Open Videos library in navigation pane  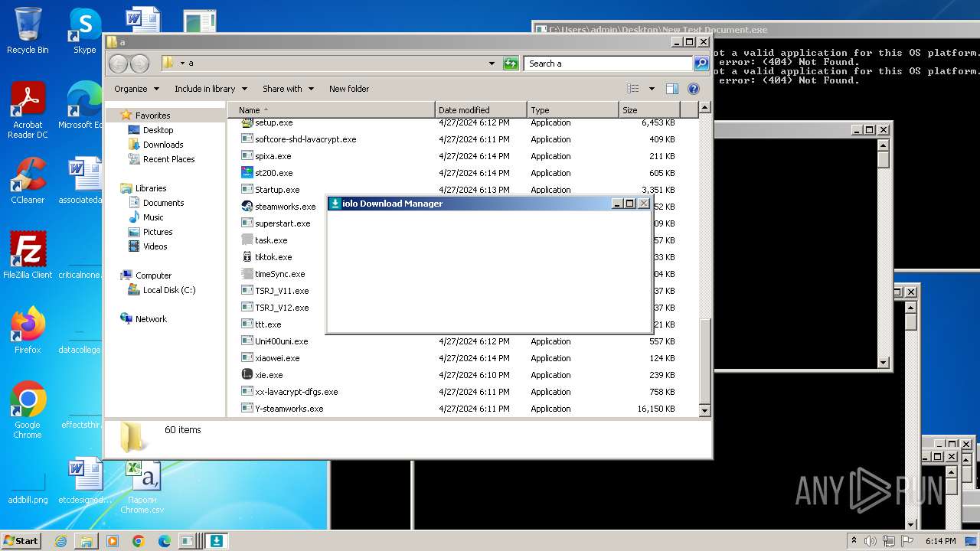coord(155,246)
